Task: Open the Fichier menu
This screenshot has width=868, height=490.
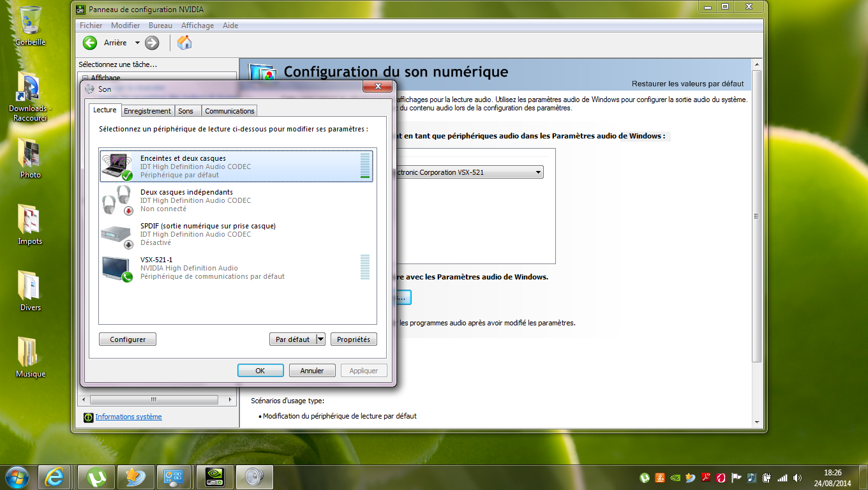Action: point(91,26)
